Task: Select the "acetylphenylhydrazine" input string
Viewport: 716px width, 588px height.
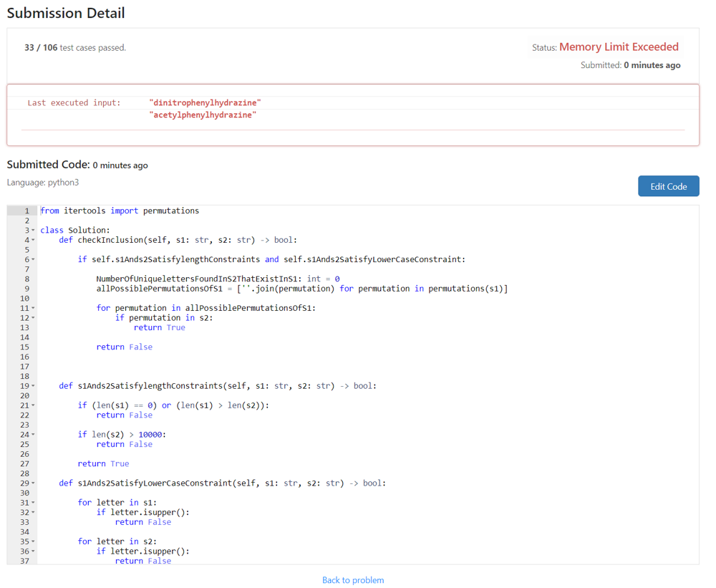Action: pos(203,115)
